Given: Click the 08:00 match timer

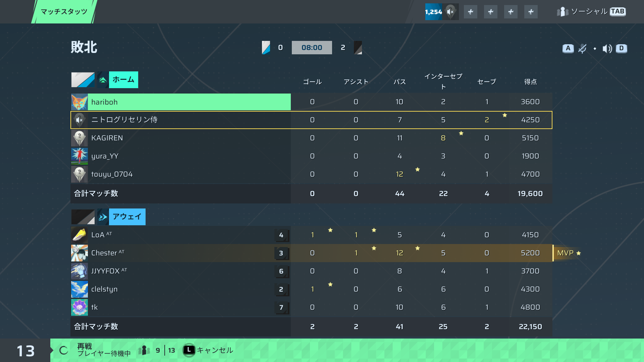Looking at the screenshot, I should [x=312, y=48].
